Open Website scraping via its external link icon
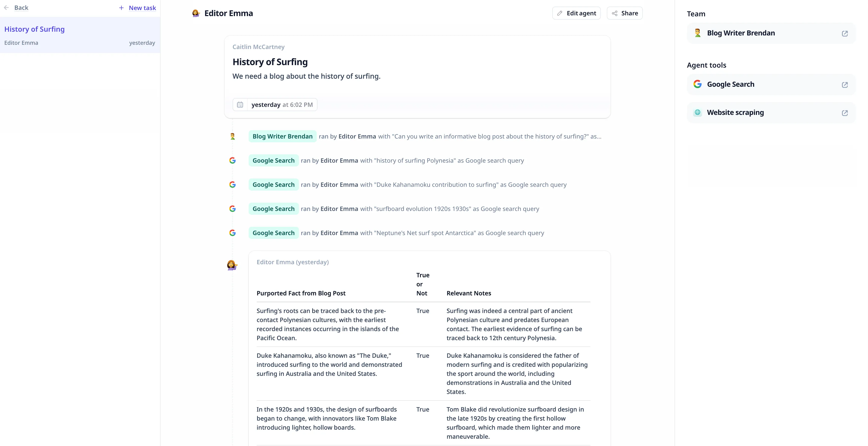This screenshot has width=868, height=446. [x=844, y=113]
